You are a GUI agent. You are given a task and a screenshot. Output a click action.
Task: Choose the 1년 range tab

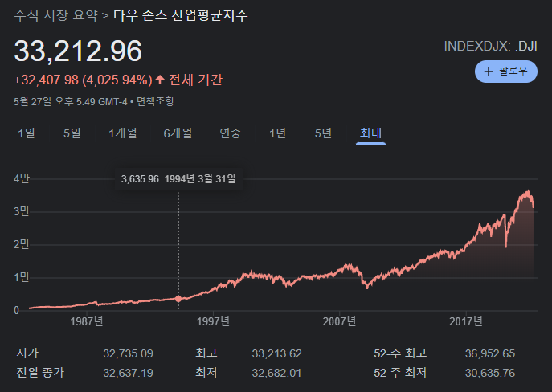(x=277, y=133)
